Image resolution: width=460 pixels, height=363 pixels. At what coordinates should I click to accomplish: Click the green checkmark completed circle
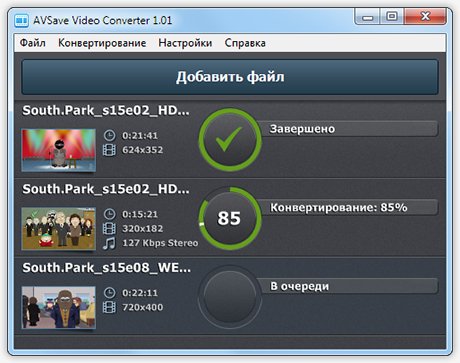click(x=230, y=140)
